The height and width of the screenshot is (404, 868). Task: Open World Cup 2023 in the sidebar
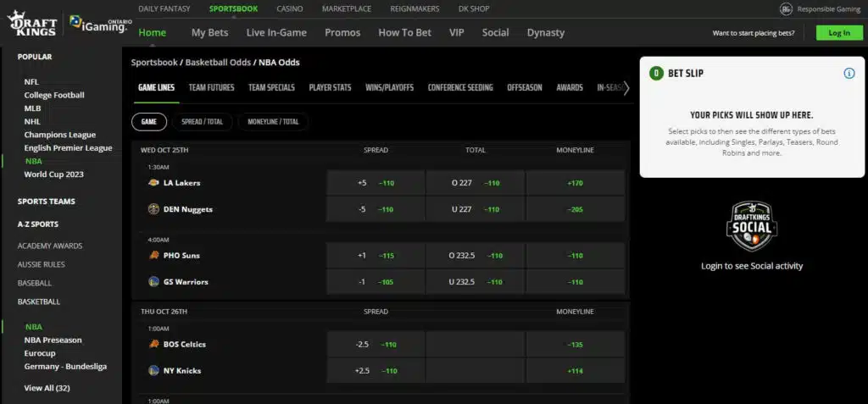coord(53,174)
